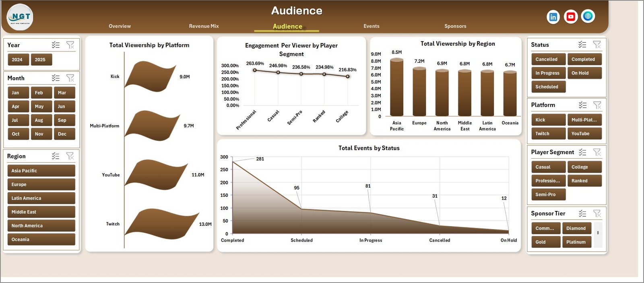Filter region by Asia Pacific

click(41, 171)
